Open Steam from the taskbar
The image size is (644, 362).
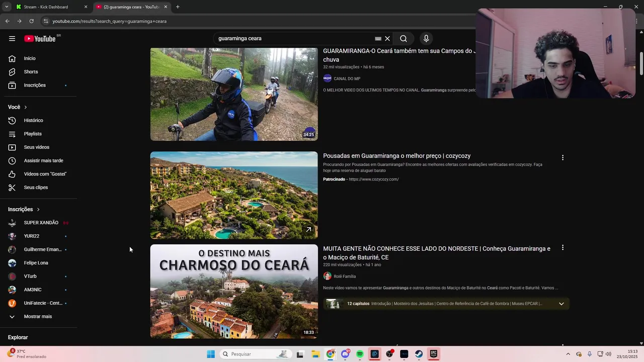[x=419, y=354]
